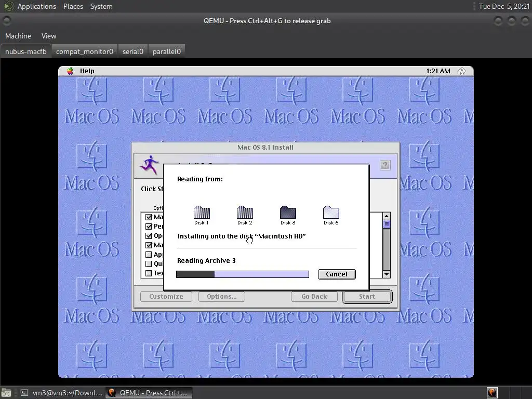Click the distro logo icon beside Applications
The image size is (532, 399).
[x=9, y=6]
